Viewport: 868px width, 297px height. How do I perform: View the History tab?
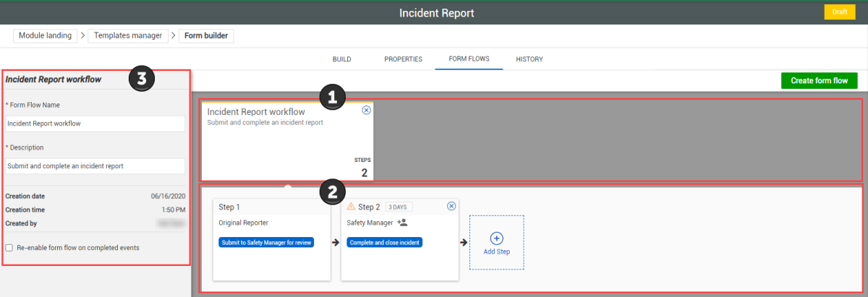pyautogui.click(x=529, y=59)
